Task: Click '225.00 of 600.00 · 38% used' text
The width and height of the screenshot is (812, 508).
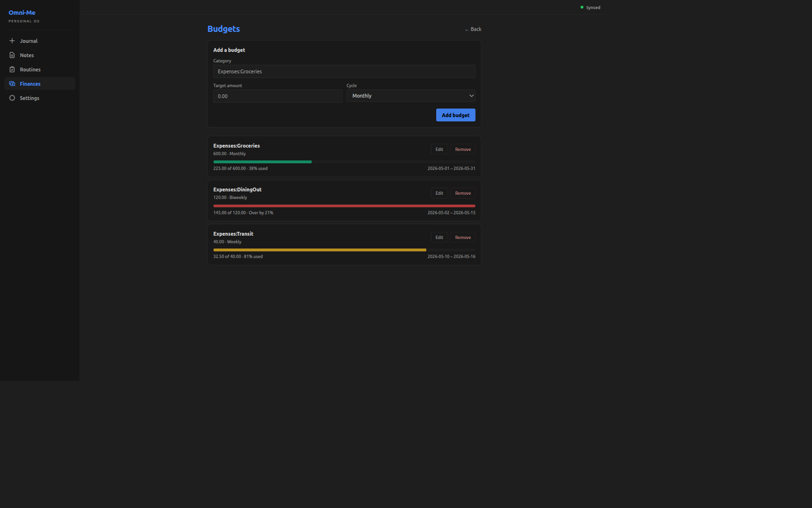Action: click(240, 169)
